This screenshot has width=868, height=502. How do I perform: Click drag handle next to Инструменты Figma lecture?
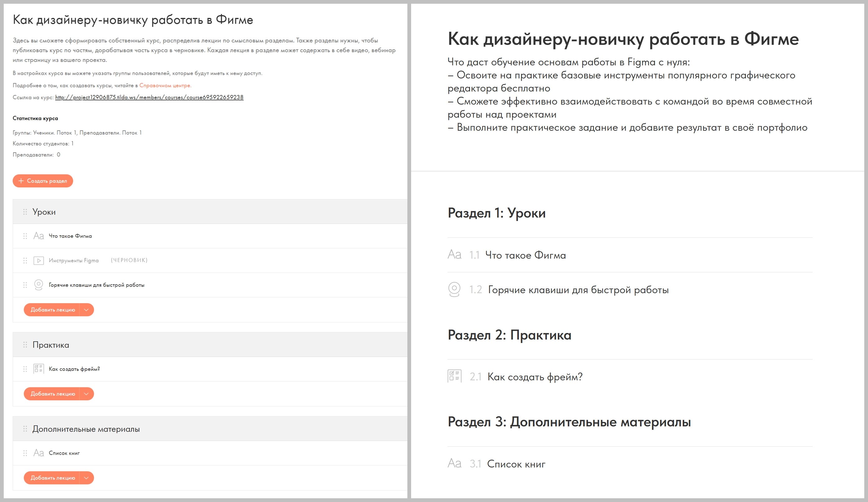click(x=25, y=260)
